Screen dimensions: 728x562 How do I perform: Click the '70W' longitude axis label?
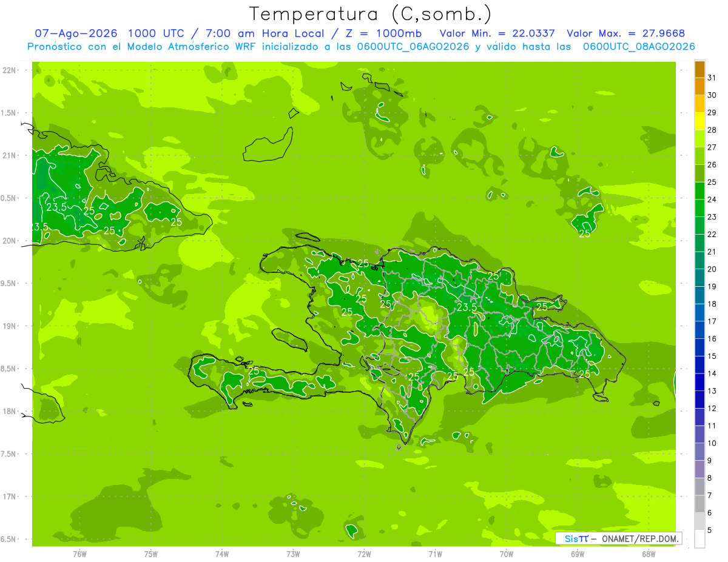506,554
